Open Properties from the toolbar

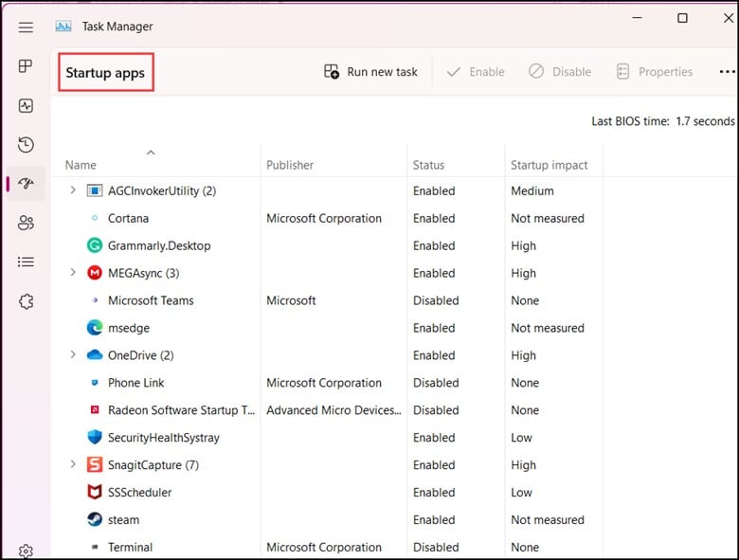pyautogui.click(x=654, y=72)
